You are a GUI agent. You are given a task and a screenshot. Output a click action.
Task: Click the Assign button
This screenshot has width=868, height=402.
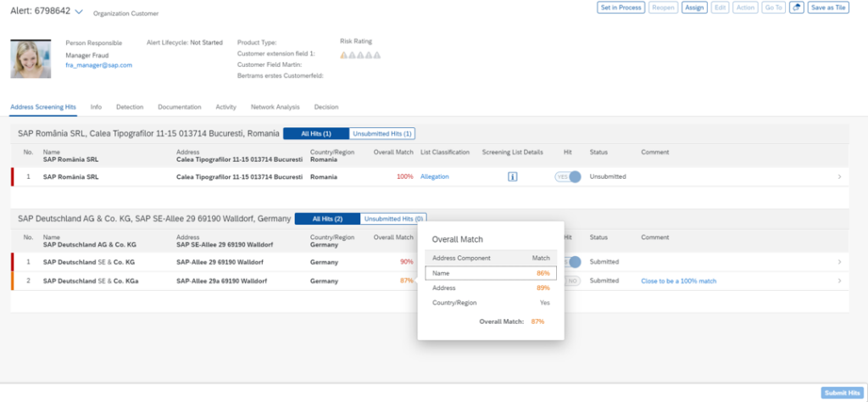694,8
